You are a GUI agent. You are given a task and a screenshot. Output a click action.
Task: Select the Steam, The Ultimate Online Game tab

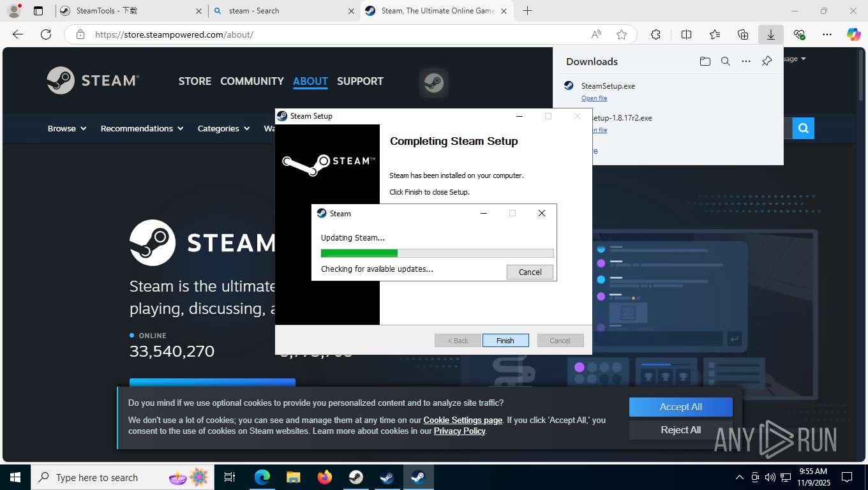pos(437,11)
